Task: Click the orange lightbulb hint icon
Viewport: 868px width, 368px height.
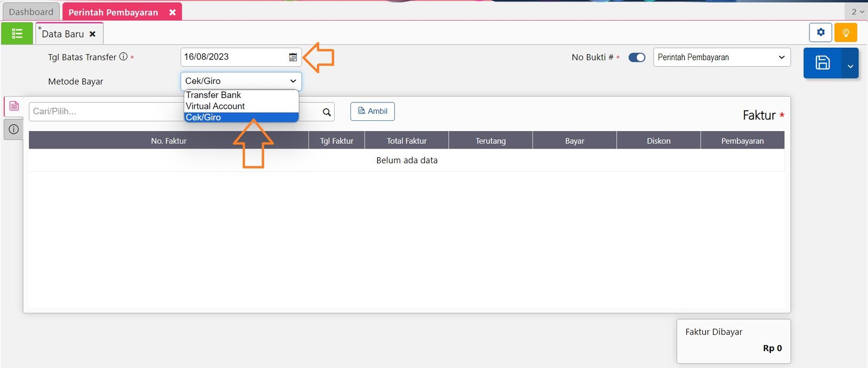Action: pos(845,33)
